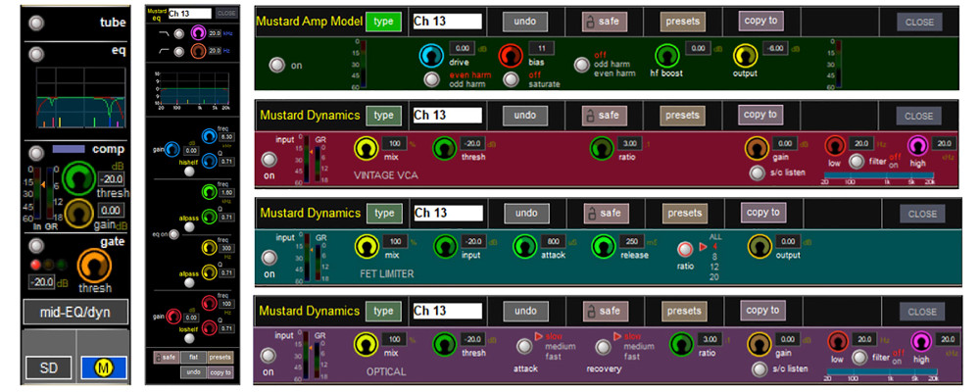
Task: Click the green comp thresh knob on channel strip
Action: pos(78,178)
